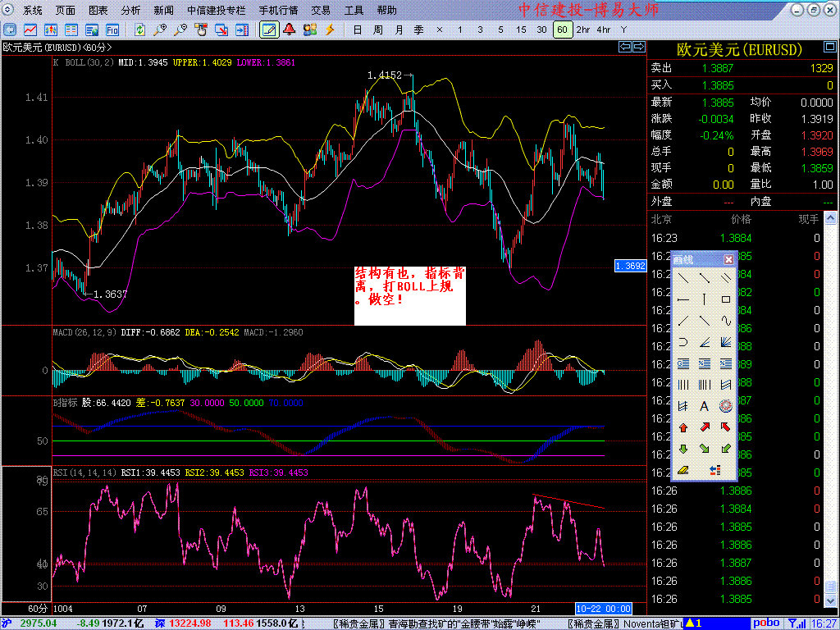
Task: Toggle the drawing tools pencil icon
Action: (269, 30)
